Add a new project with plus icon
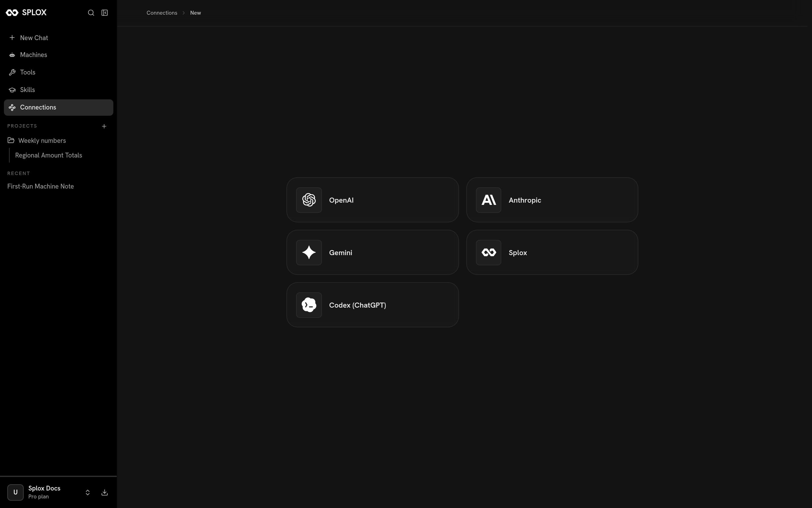Screen dimensions: 812x508 [104, 126]
